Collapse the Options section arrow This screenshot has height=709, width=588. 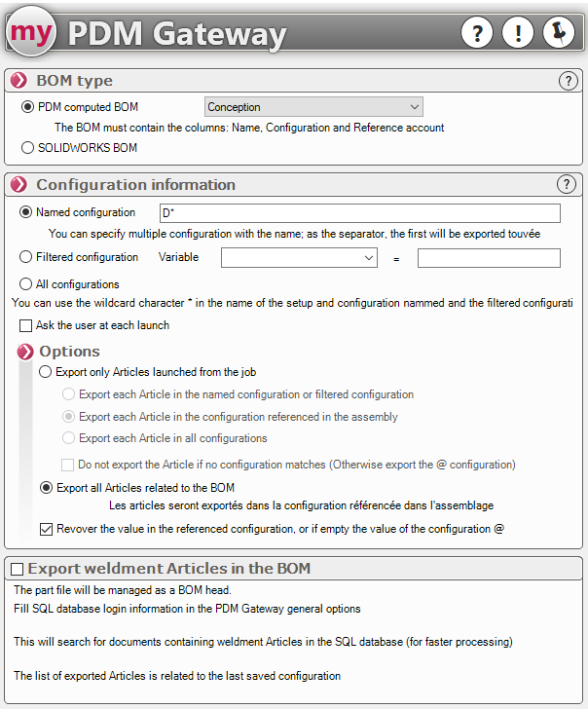25,352
